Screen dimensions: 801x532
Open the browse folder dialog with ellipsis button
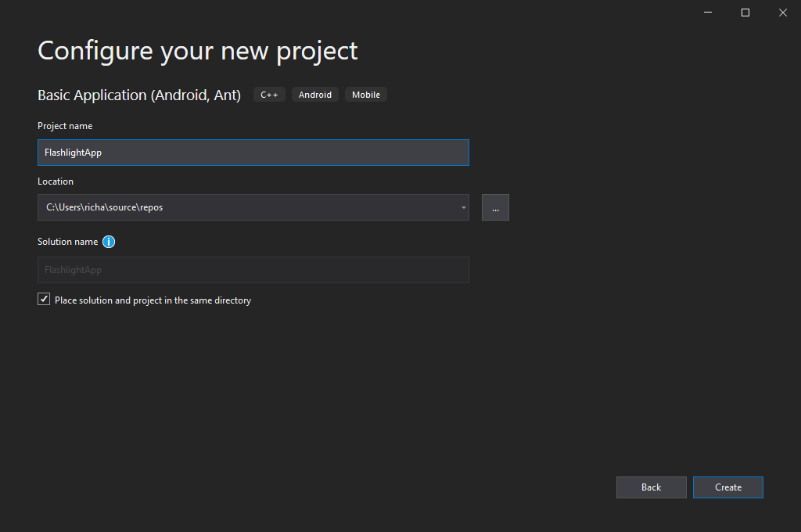pyautogui.click(x=495, y=207)
